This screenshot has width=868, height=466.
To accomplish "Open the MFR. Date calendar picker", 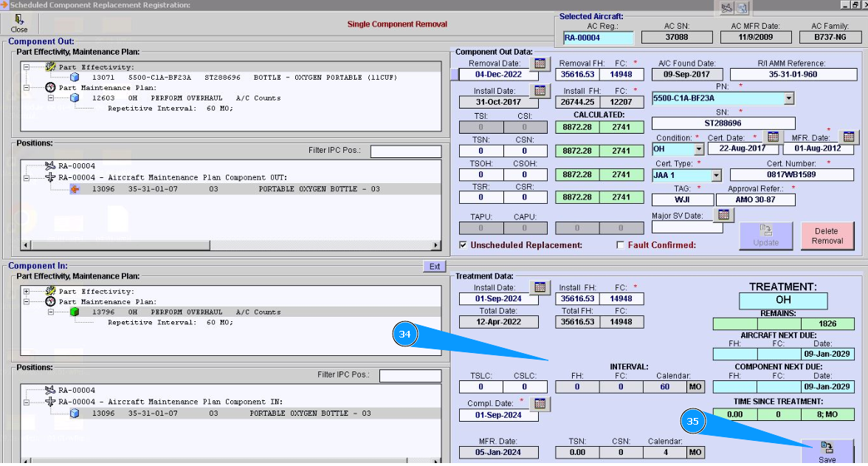I will coord(849,137).
